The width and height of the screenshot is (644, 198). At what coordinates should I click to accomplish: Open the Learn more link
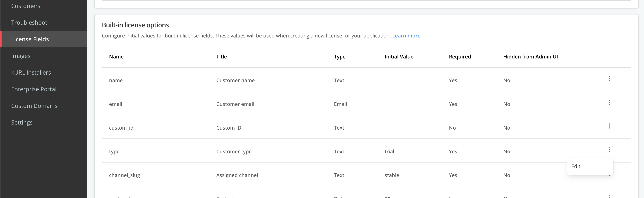click(x=406, y=36)
